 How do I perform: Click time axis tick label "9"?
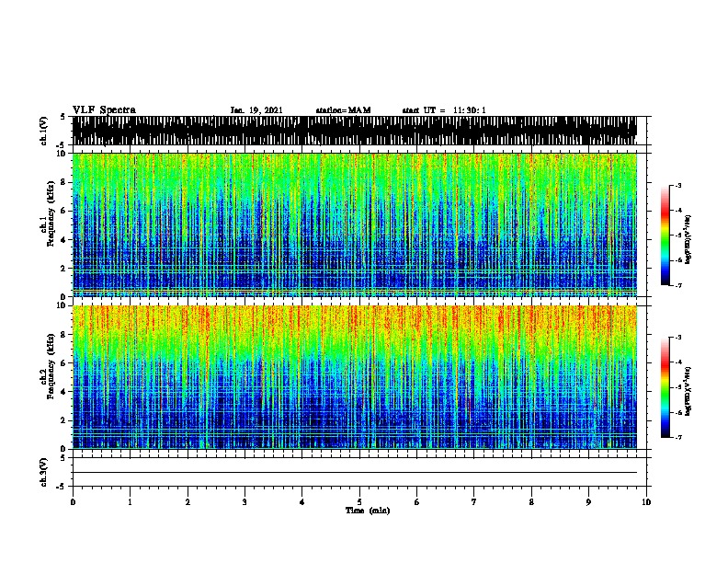(588, 502)
